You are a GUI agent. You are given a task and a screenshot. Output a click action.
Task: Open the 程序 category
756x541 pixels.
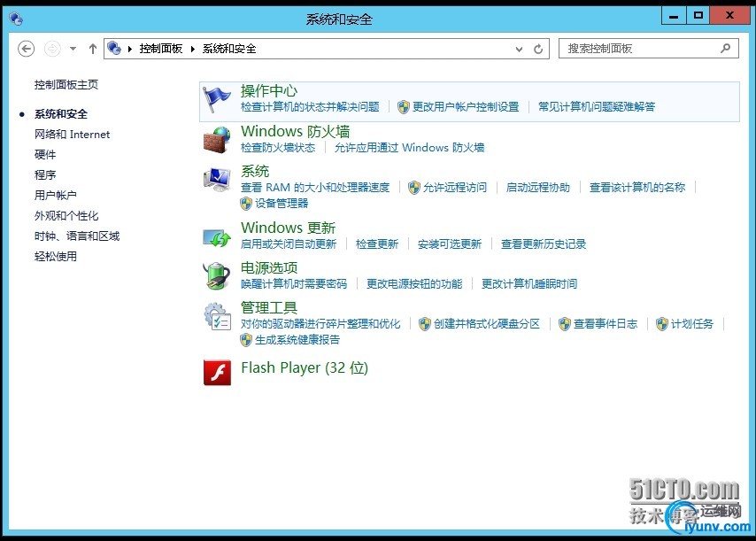(x=45, y=175)
